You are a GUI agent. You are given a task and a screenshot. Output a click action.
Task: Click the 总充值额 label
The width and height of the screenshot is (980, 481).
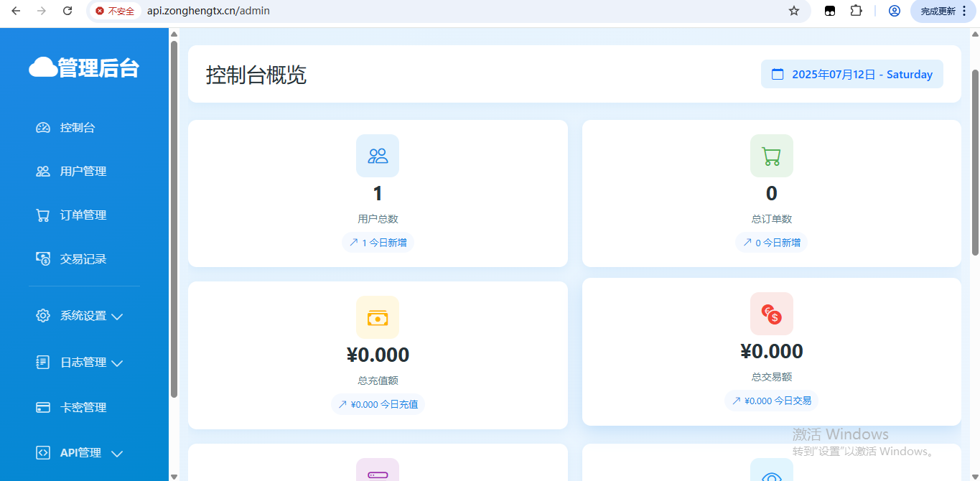coord(378,380)
